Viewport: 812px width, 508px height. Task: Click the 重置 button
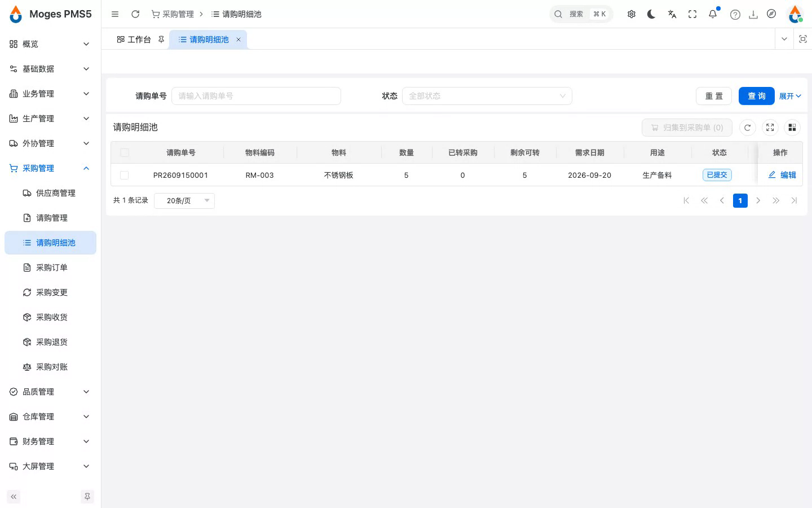(x=714, y=96)
